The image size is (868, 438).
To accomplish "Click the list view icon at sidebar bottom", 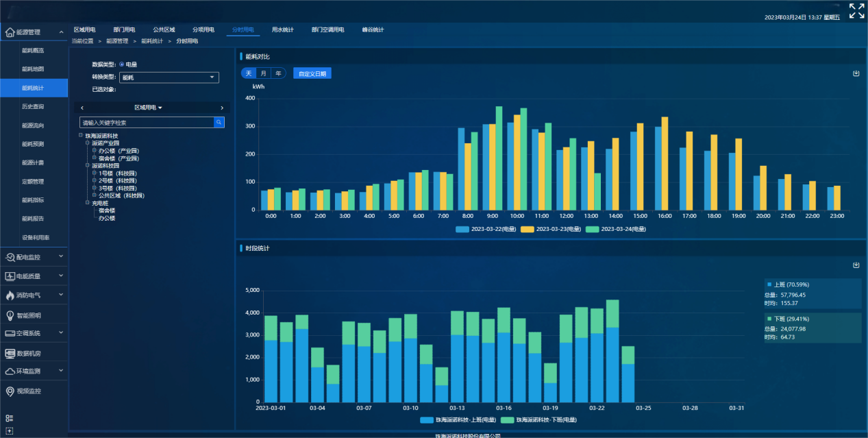I will click(x=10, y=418).
